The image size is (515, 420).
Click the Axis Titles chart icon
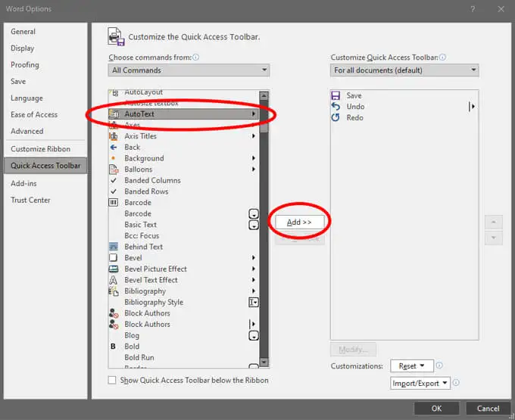114,136
